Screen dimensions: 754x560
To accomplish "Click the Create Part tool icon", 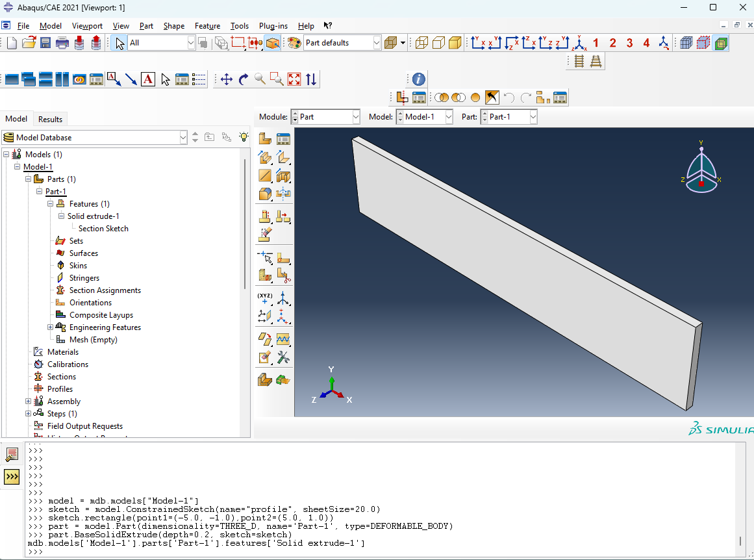I will pyautogui.click(x=265, y=138).
